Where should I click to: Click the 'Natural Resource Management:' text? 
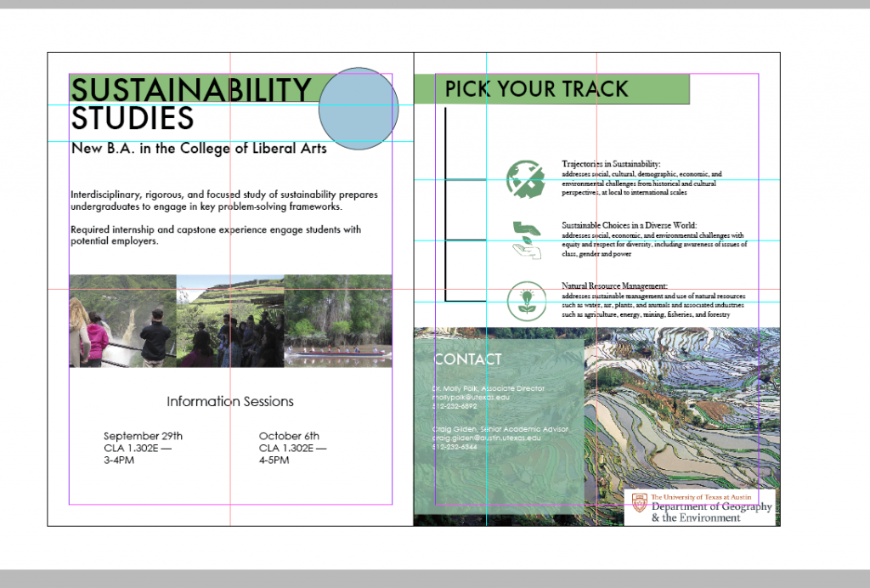click(x=614, y=286)
